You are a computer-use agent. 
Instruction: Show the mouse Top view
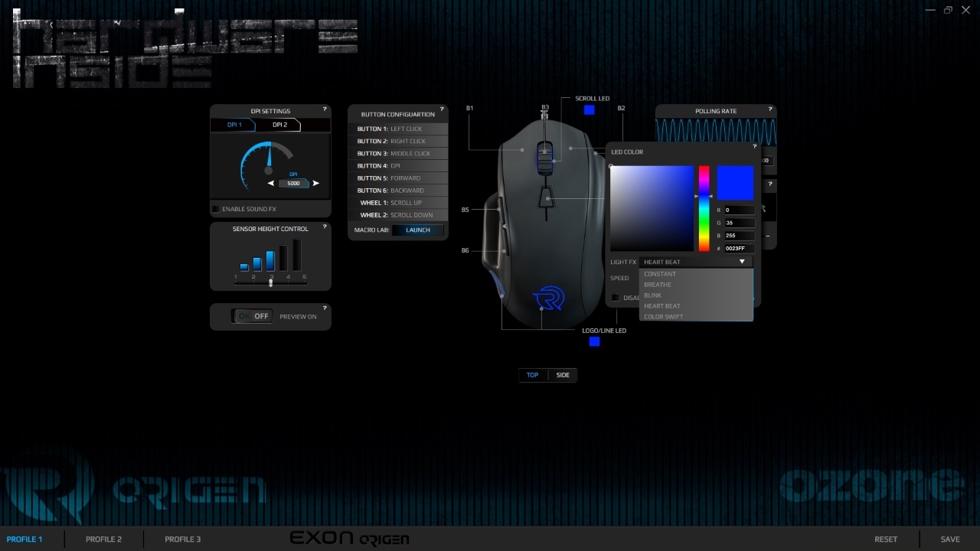(x=532, y=375)
